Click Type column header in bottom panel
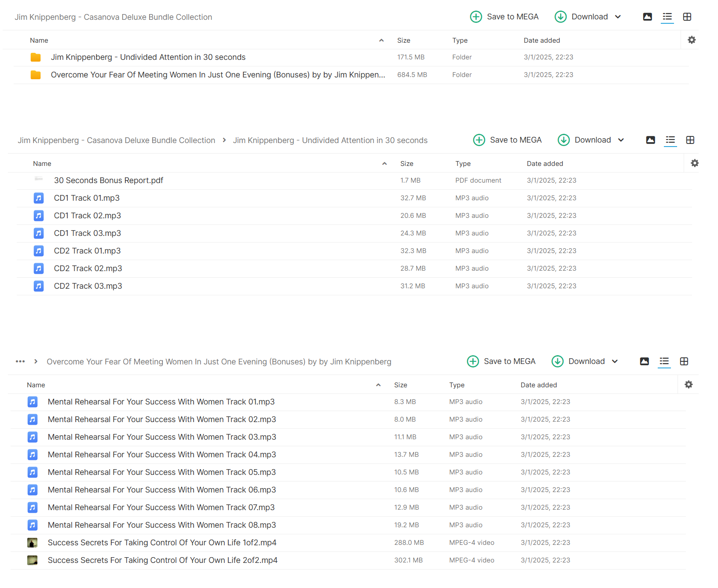The image size is (718, 588). click(x=457, y=385)
